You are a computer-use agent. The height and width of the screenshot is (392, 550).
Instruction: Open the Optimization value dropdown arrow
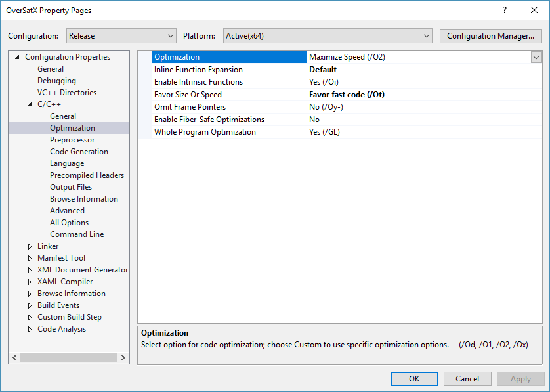536,57
